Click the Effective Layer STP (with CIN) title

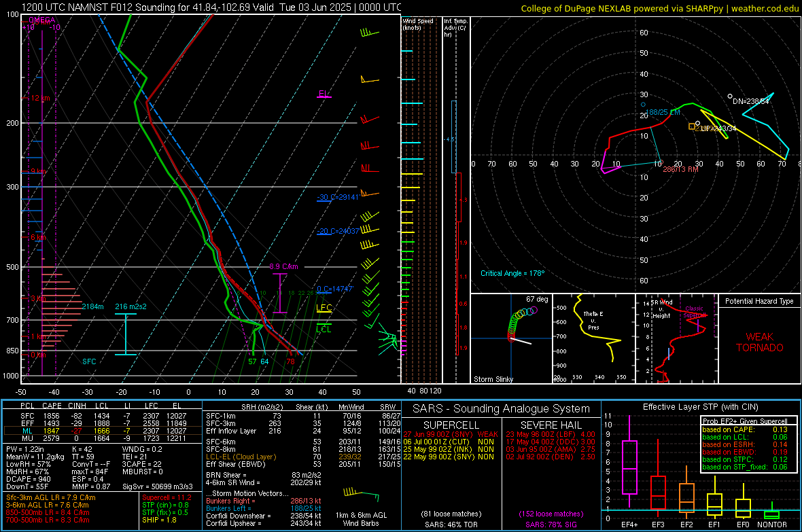click(700, 407)
